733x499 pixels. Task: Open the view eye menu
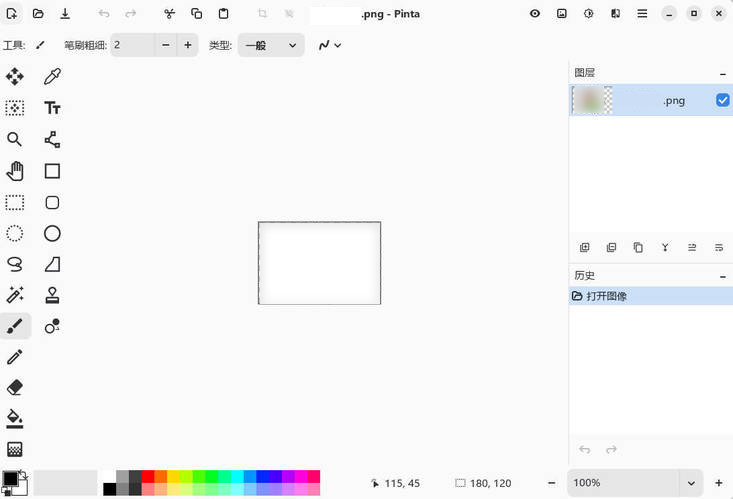535,14
